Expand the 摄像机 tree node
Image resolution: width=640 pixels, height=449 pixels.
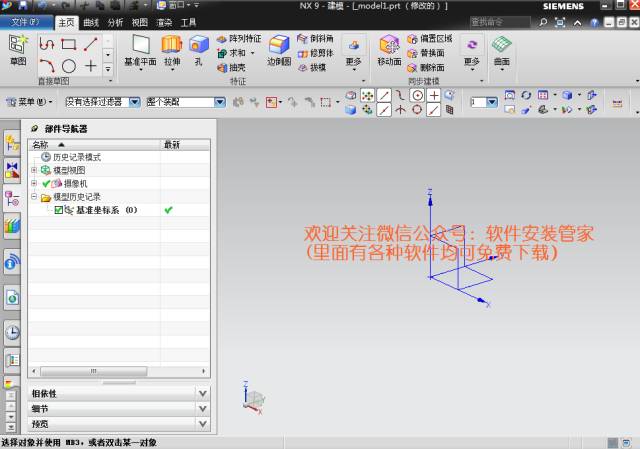35,184
